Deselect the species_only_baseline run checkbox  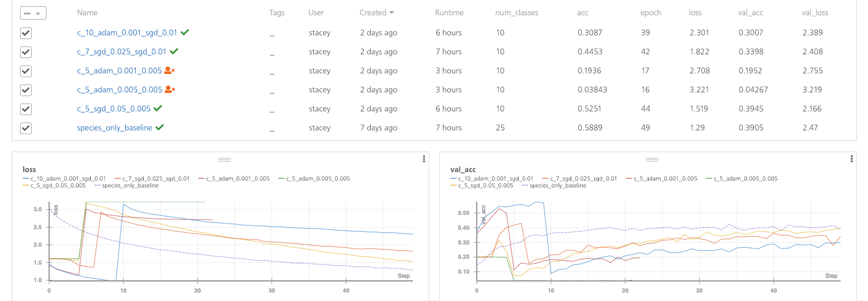[x=25, y=128]
